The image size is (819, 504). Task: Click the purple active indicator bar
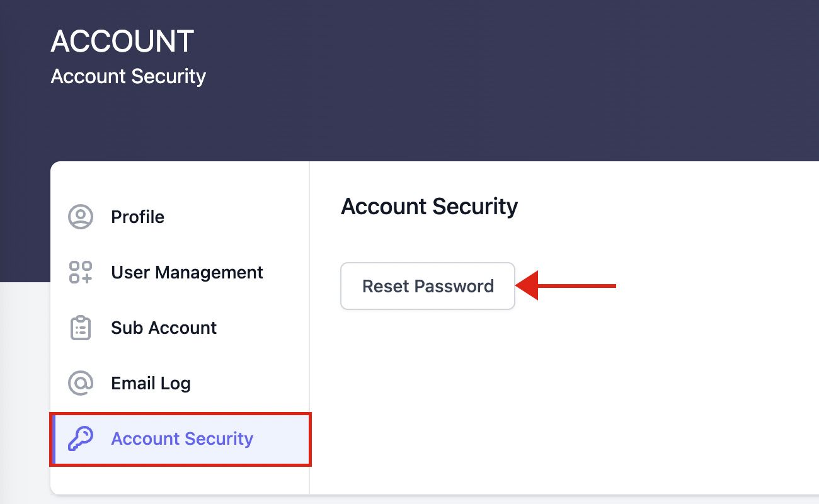click(54, 439)
